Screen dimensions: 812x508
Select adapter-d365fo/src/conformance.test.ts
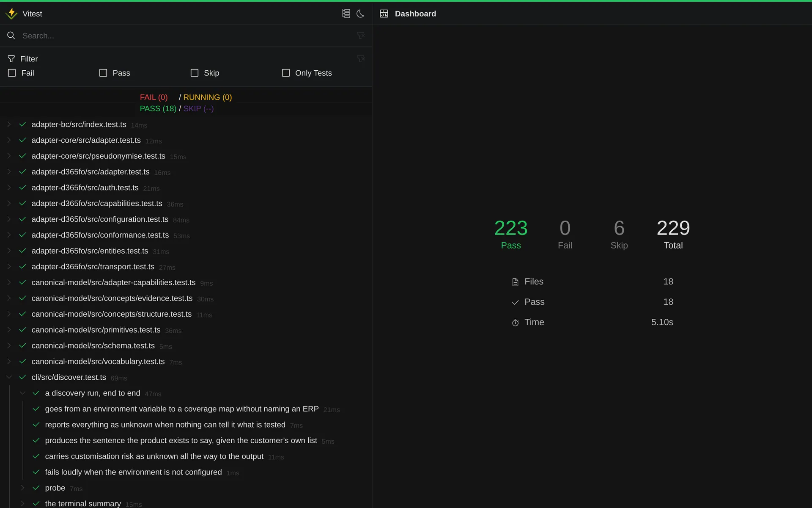(x=100, y=235)
